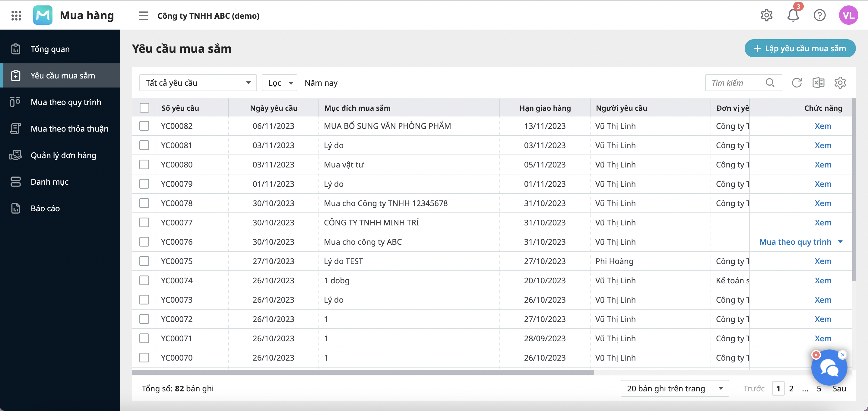Go to page 2
868x411 pixels.
coord(791,388)
